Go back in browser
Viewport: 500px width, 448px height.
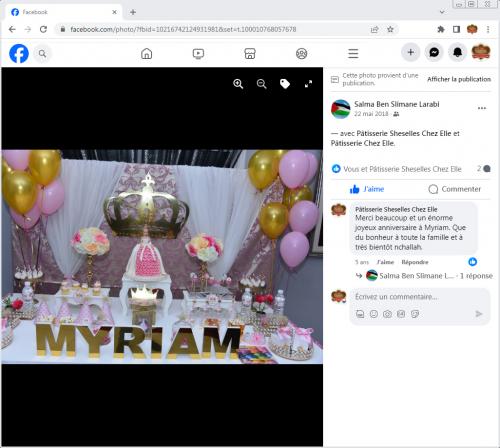(12, 29)
